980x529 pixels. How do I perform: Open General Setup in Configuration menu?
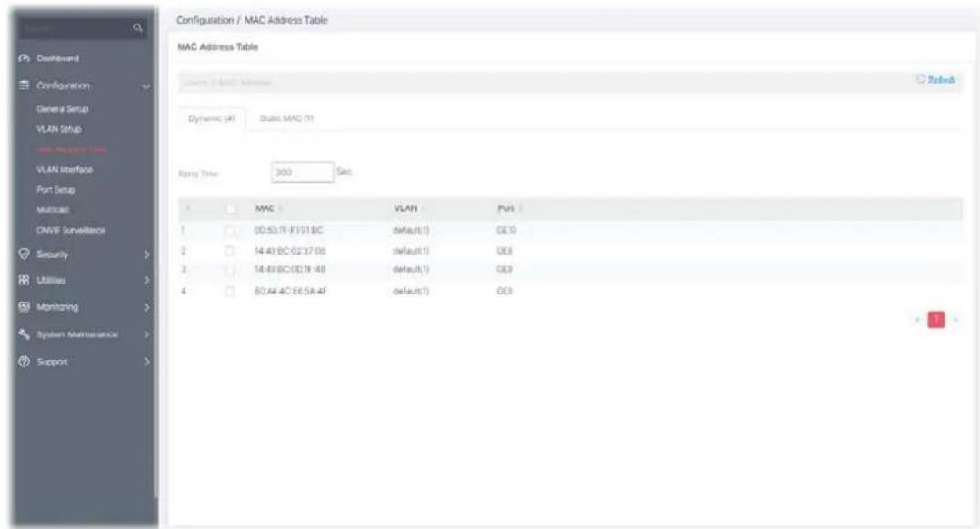pos(63,109)
